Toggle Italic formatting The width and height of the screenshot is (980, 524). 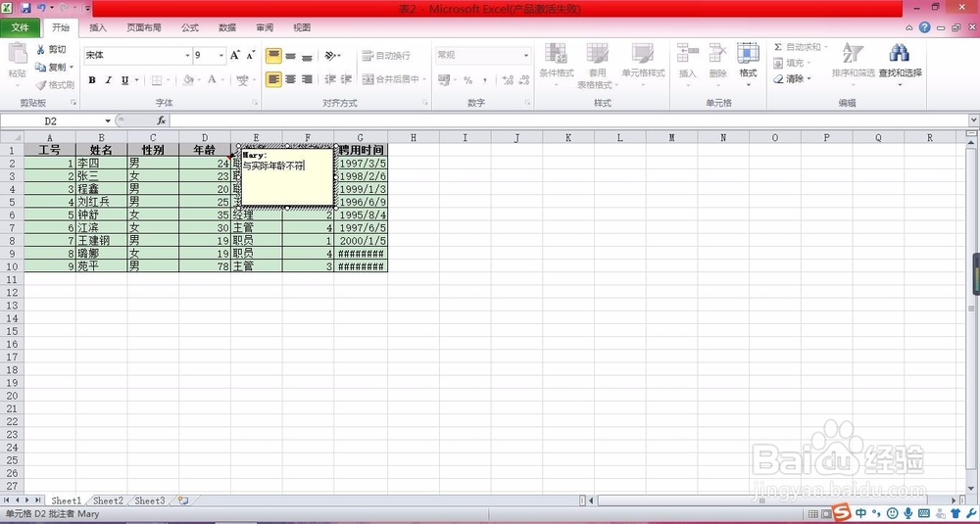[x=108, y=80]
